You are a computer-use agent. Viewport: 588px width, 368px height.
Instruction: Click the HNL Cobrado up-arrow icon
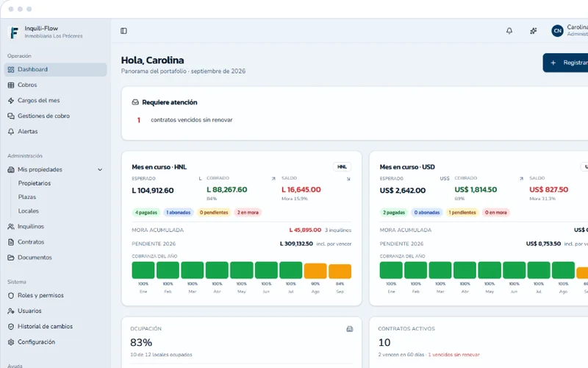[273, 179]
